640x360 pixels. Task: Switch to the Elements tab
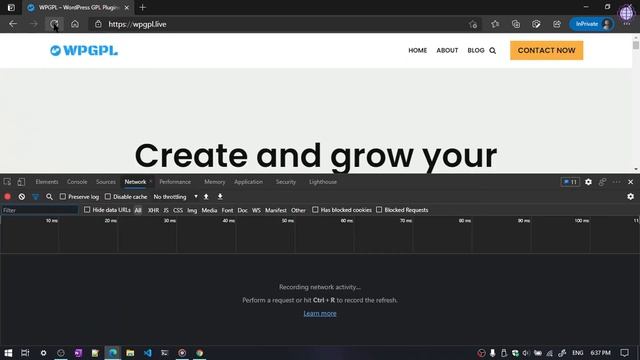[47, 182]
